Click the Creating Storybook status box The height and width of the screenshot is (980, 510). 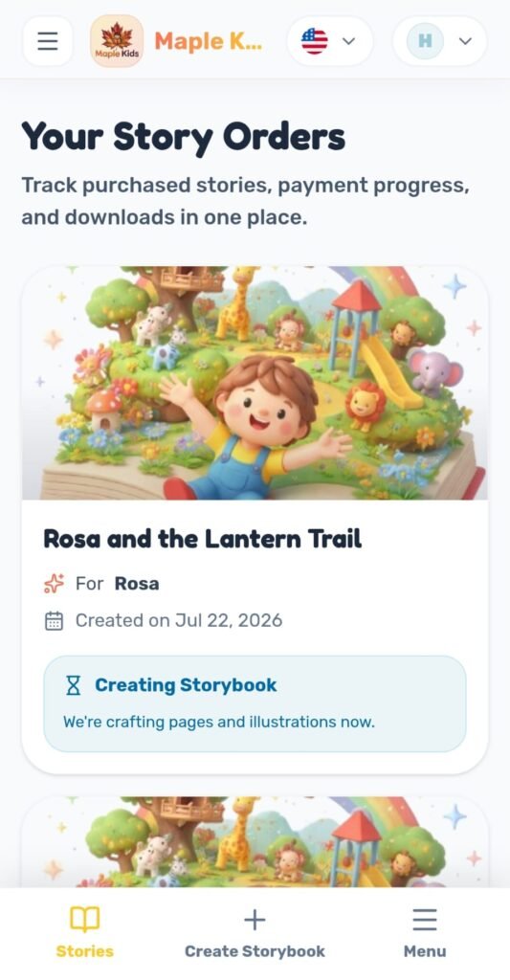(255, 703)
